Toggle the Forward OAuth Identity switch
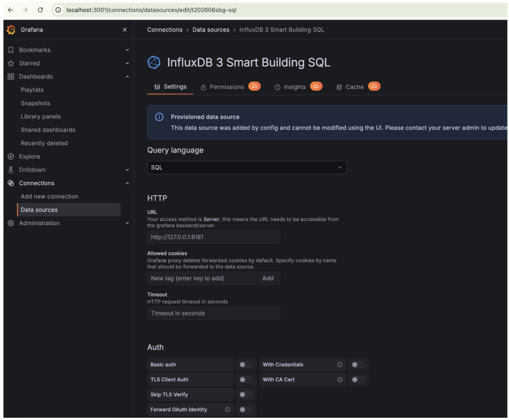Viewport: 509px width, 420px height. [x=246, y=410]
